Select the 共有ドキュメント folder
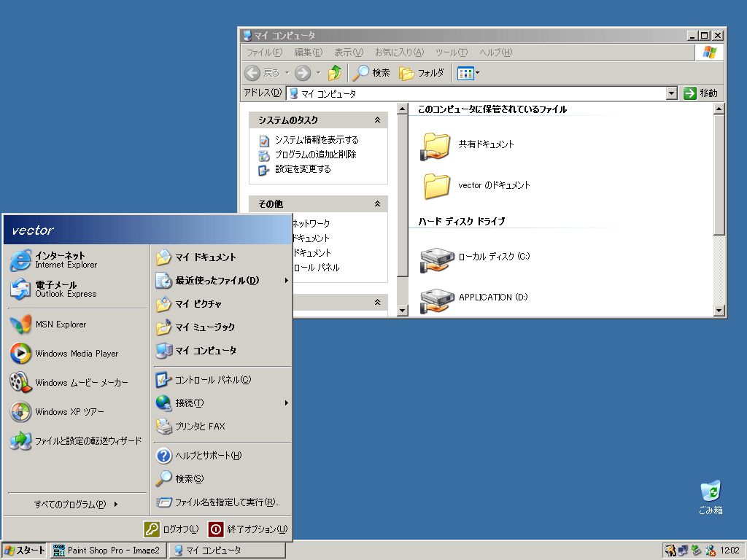Screen dimensions: 747x560 click(468, 145)
